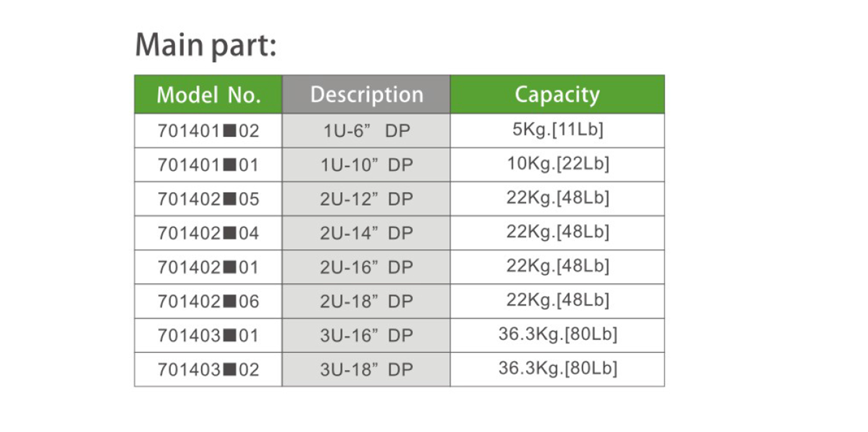
Task: Click the Capacity column header
Action: tap(557, 95)
